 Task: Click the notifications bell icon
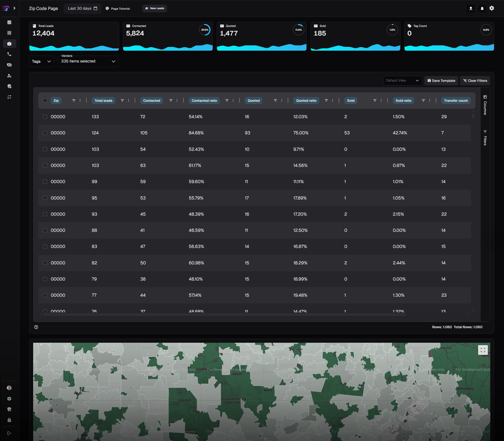482,8
